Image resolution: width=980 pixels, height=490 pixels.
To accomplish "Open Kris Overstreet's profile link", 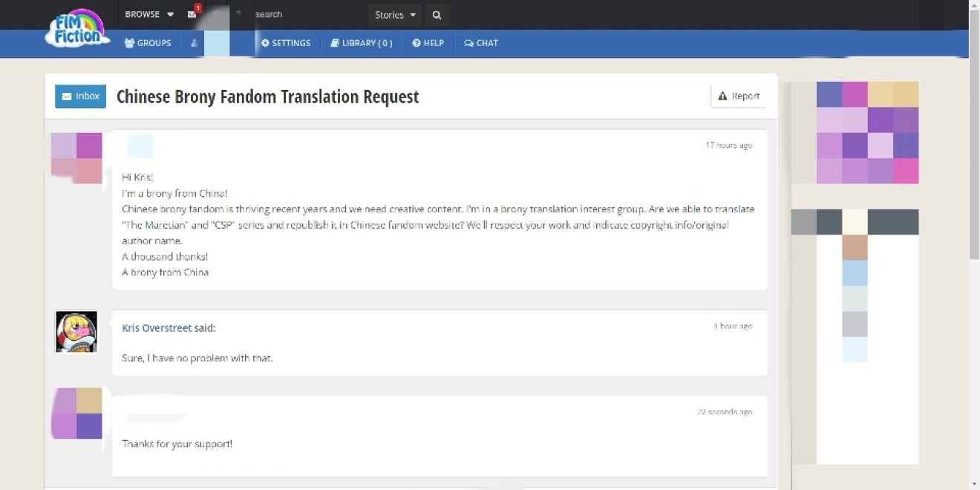I will (x=157, y=327).
